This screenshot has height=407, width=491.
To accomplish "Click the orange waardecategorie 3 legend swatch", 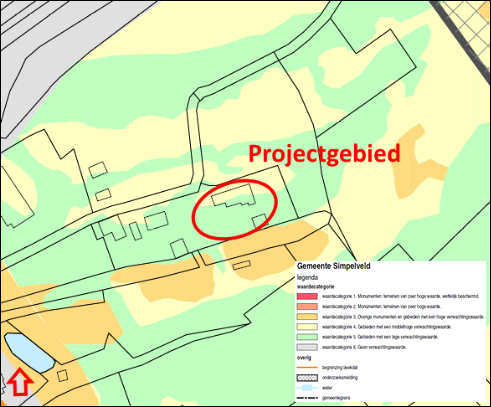I will click(307, 317).
